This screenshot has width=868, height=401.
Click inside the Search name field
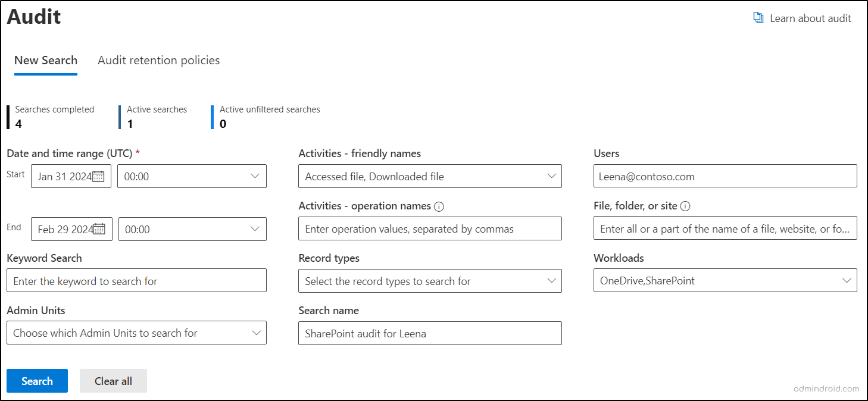tap(430, 333)
